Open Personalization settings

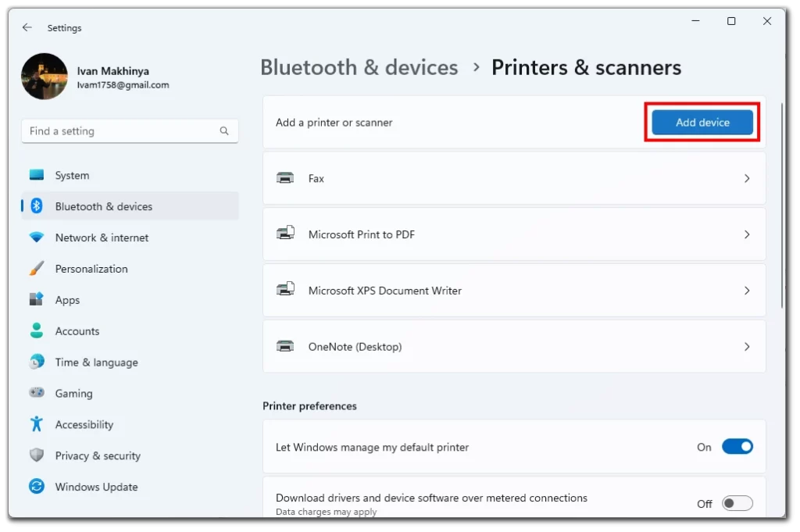130,268
